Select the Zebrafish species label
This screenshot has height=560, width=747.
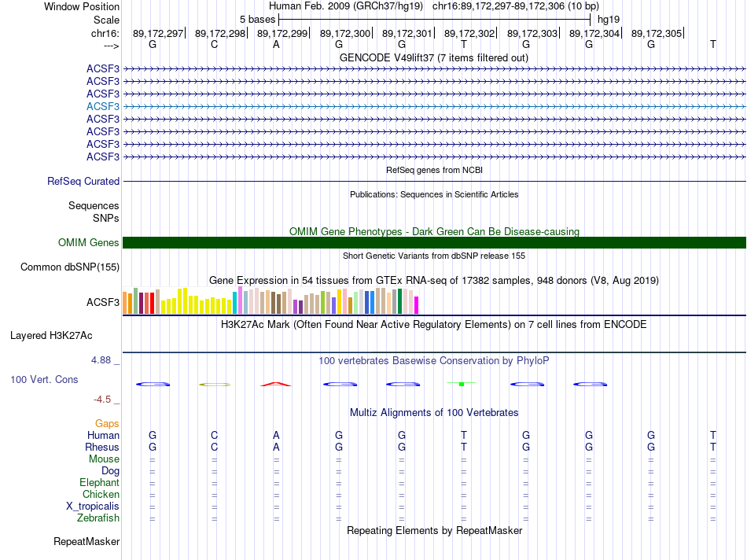tap(98, 518)
